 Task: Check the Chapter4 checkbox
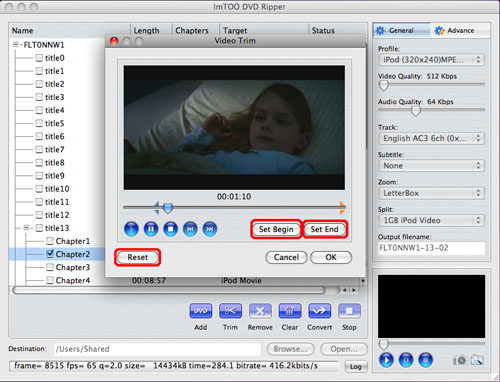point(50,280)
